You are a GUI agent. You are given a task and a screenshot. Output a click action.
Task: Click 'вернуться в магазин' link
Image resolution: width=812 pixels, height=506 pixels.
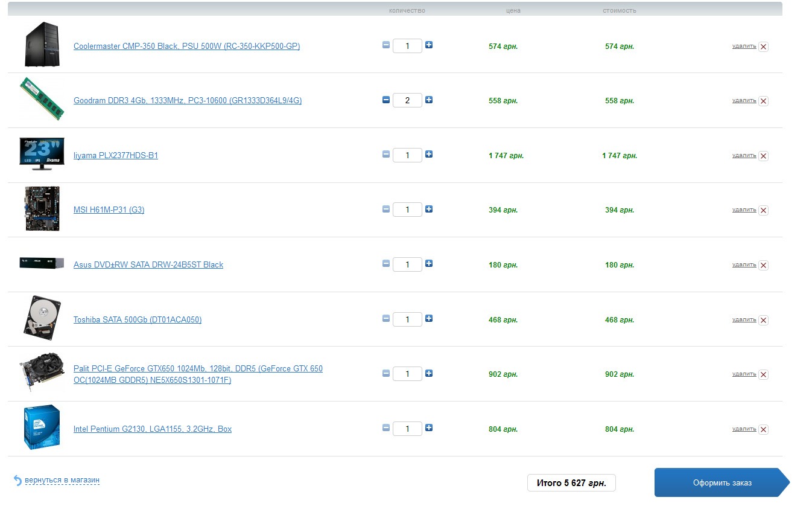62,481
